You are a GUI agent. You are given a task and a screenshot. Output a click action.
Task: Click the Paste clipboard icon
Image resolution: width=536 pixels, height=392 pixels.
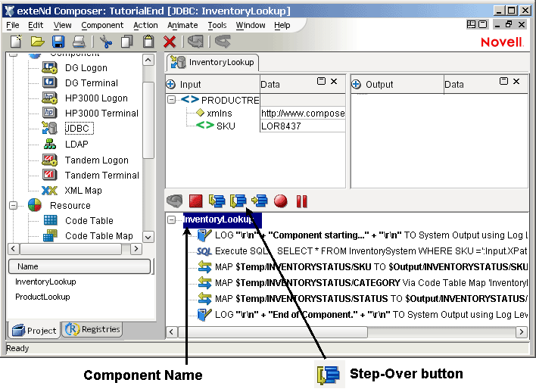148,42
